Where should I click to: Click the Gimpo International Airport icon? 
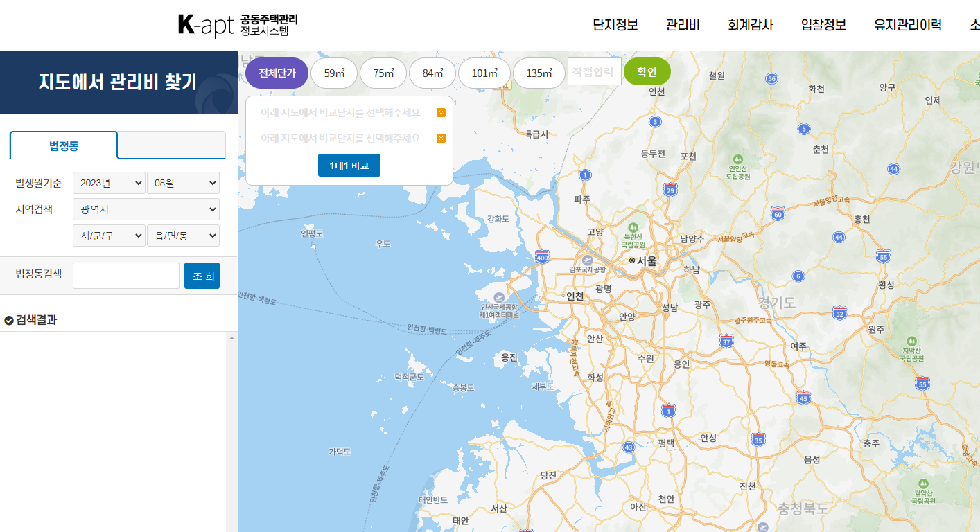tap(588, 259)
